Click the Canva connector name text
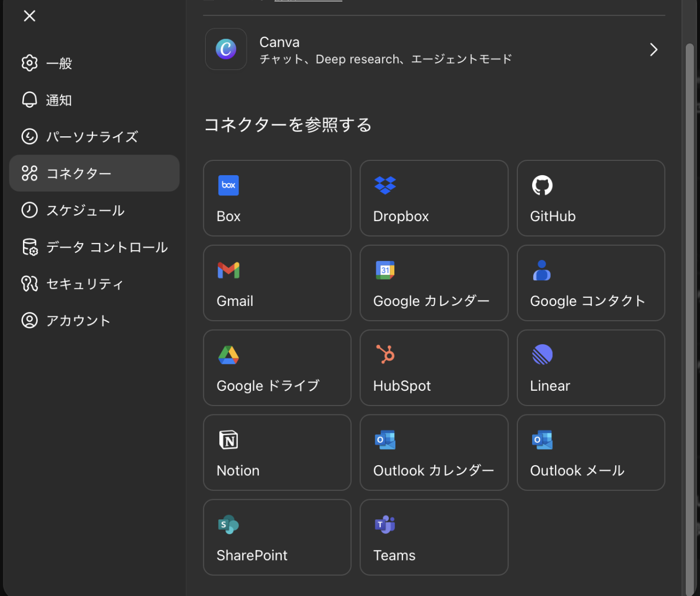 pos(279,42)
